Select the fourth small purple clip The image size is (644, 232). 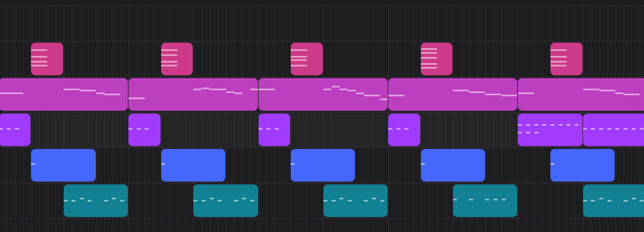click(x=404, y=130)
